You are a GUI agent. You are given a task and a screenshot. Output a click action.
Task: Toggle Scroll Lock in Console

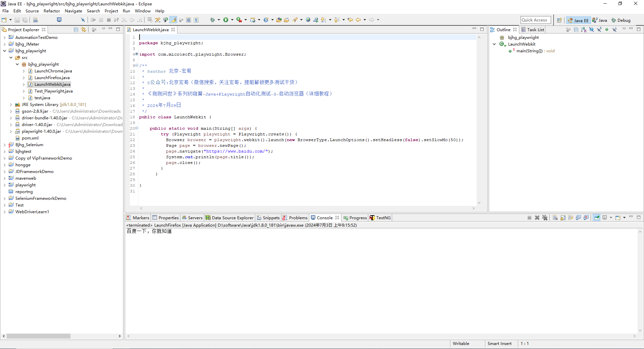tap(563, 218)
